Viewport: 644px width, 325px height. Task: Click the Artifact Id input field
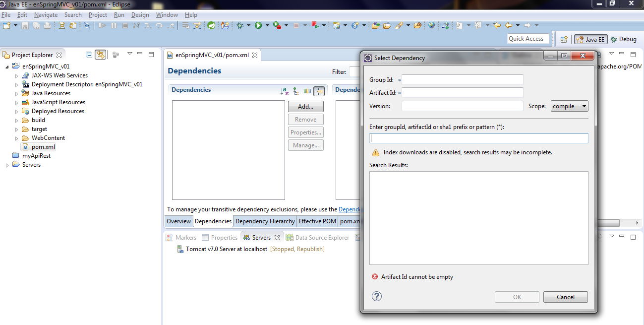(x=463, y=93)
